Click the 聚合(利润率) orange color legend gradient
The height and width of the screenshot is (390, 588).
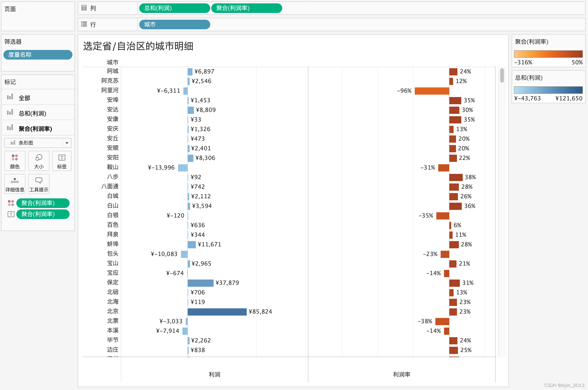pyautogui.click(x=548, y=54)
